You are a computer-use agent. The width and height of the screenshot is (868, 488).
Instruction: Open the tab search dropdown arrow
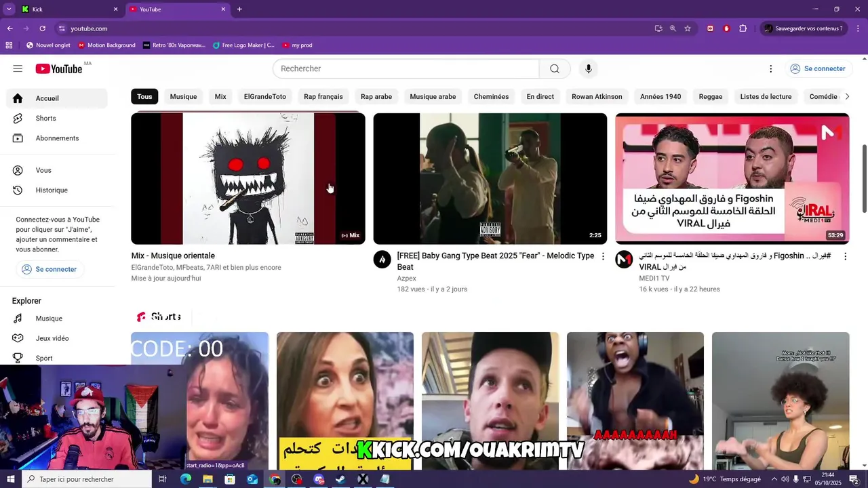point(9,9)
